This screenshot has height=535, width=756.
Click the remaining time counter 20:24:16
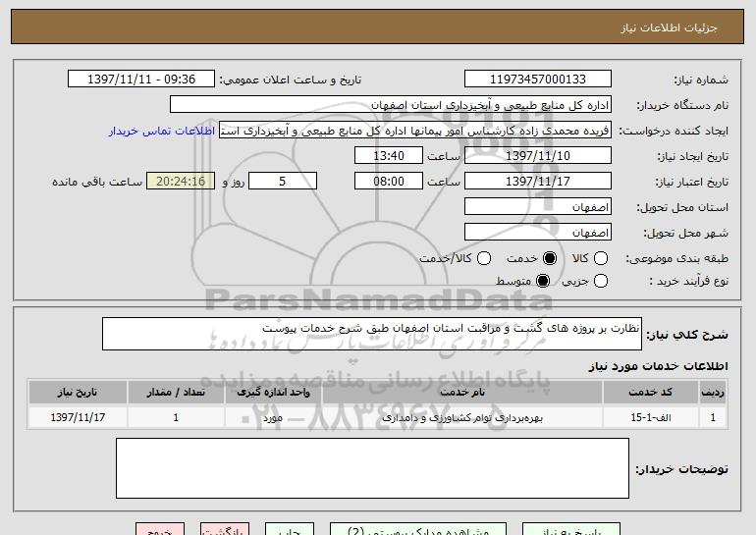coord(181,182)
